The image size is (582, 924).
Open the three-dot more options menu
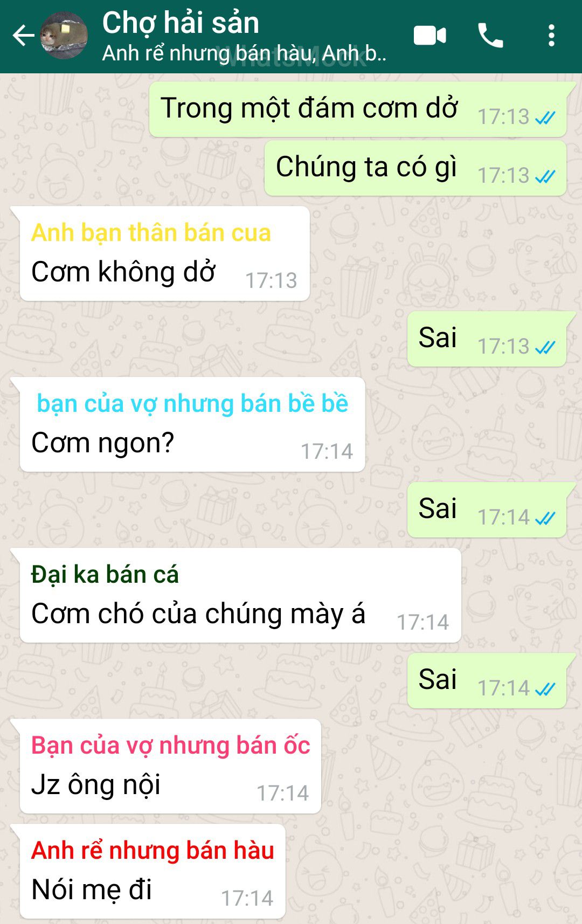(x=551, y=36)
